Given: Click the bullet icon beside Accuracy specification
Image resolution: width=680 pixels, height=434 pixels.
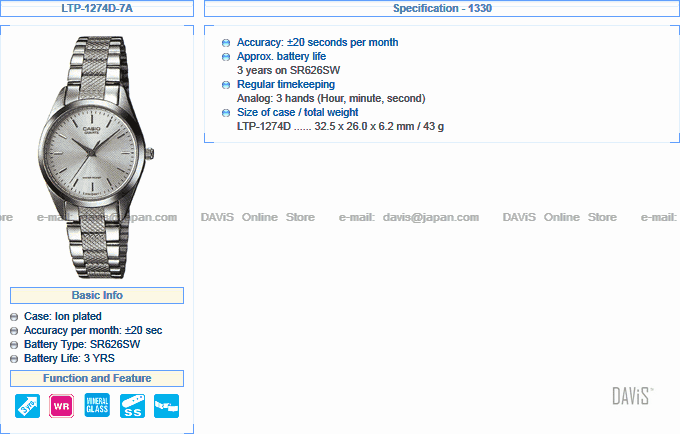Looking at the screenshot, I should click(x=226, y=43).
